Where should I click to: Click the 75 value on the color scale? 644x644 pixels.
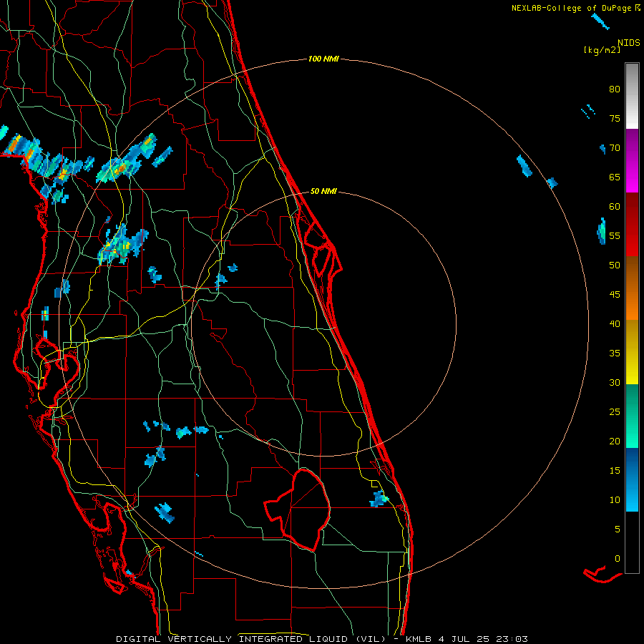pos(615,119)
